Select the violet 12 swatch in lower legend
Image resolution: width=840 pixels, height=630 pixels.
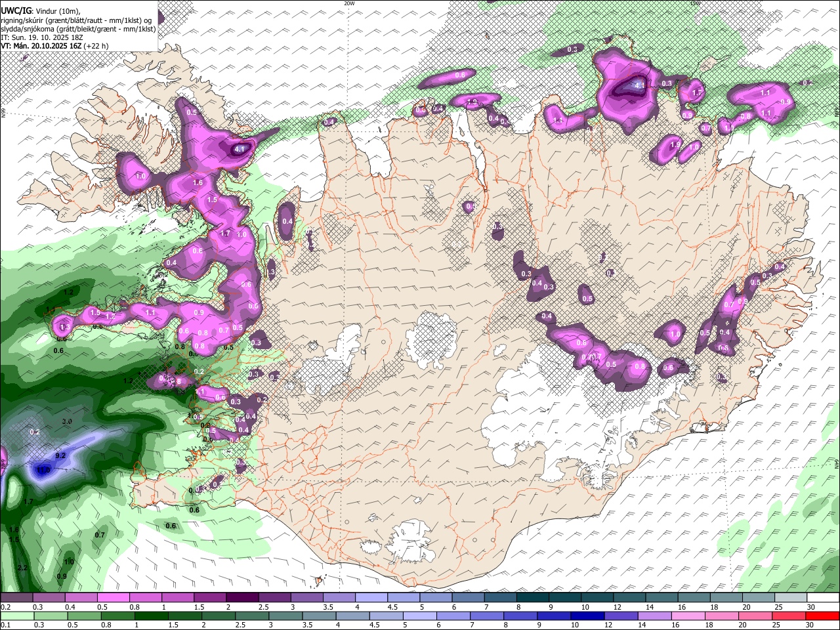pyautogui.click(x=621, y=616)
